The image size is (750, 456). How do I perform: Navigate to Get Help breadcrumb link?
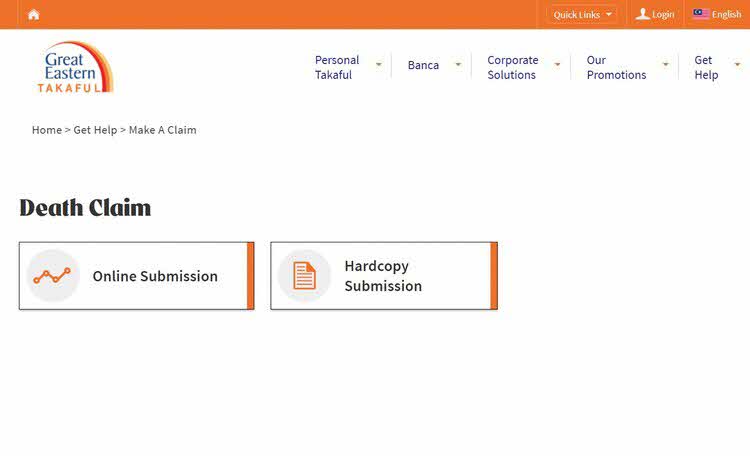click(95, 130)
